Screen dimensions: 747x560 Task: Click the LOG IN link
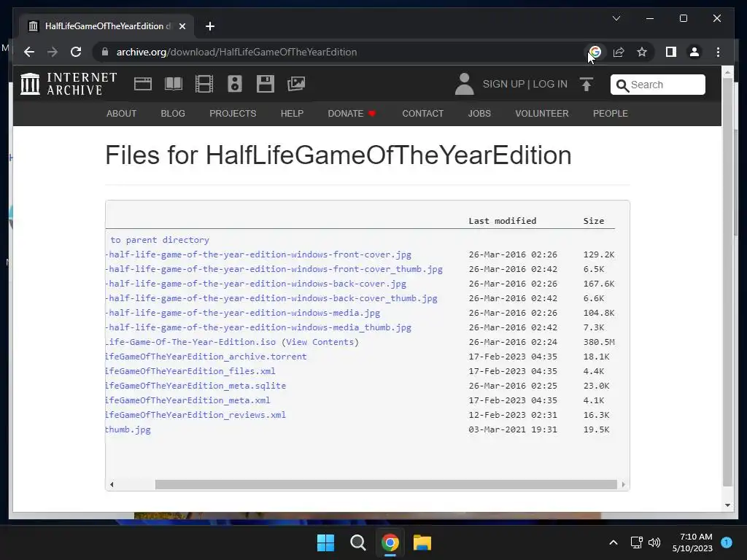pos(550,85)
